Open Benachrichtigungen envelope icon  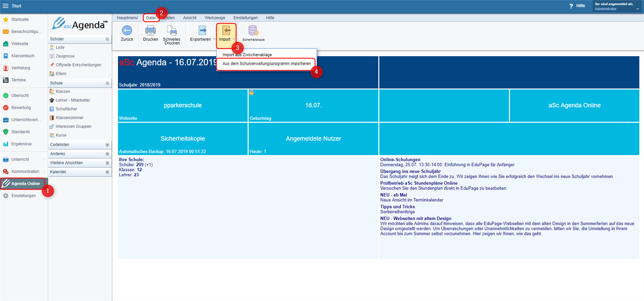[6, 32]
